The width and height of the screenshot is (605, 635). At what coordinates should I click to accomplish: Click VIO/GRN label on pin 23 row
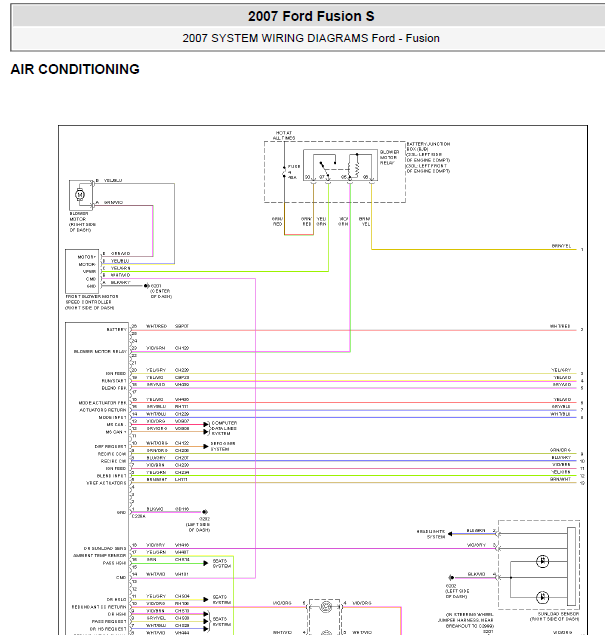click(x=156, y=348)
